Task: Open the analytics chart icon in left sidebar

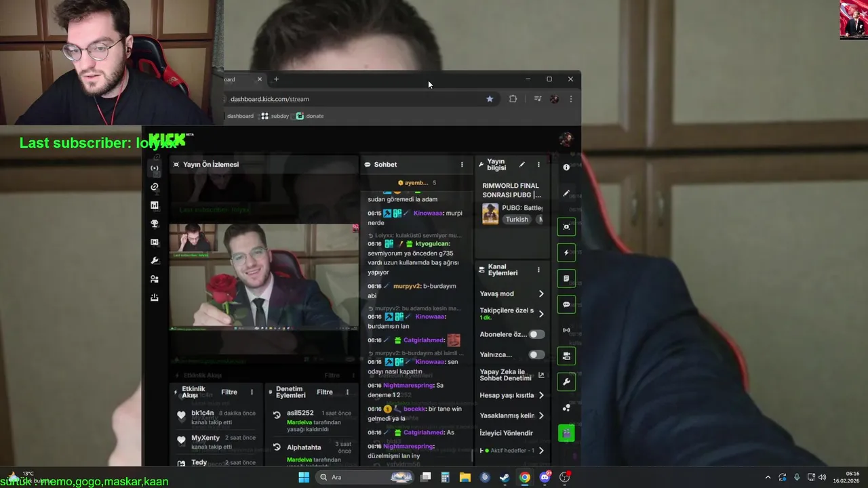Action: pyautogui.click(x=155, y=205)
